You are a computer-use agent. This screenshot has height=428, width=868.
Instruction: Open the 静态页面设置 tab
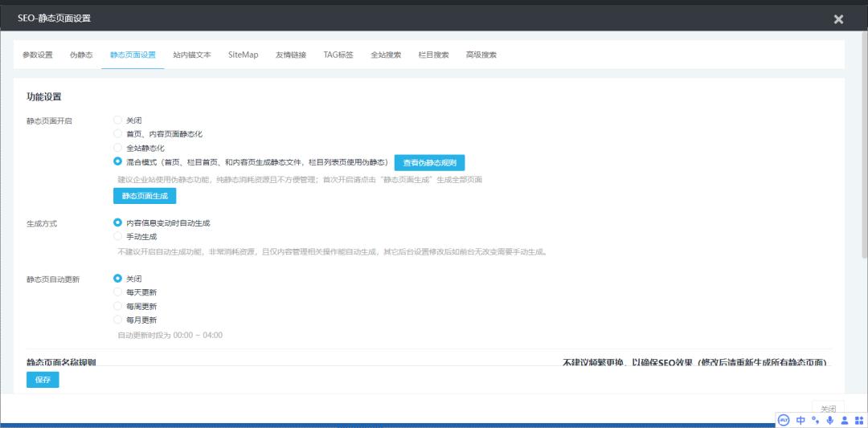click(133, 55)
